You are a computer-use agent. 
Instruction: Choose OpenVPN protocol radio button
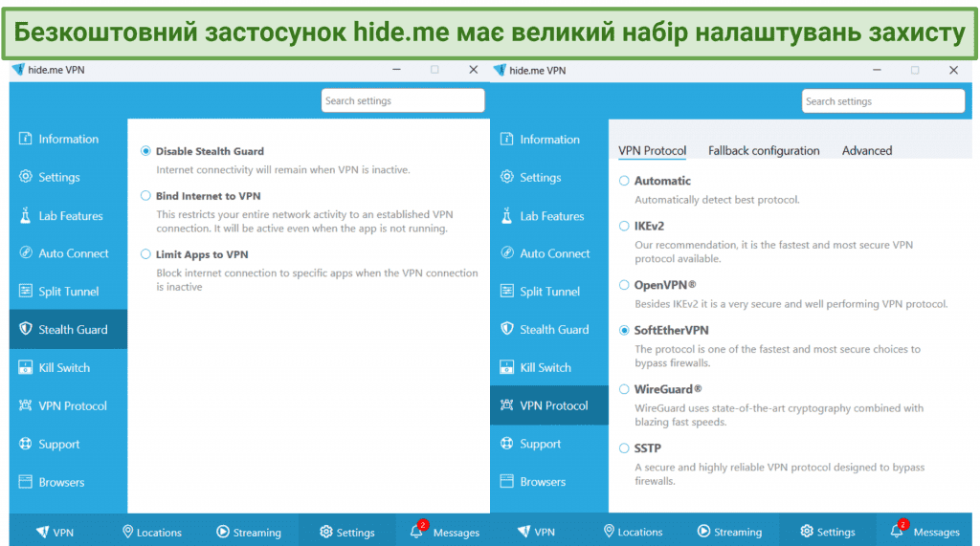pos(624,285)
